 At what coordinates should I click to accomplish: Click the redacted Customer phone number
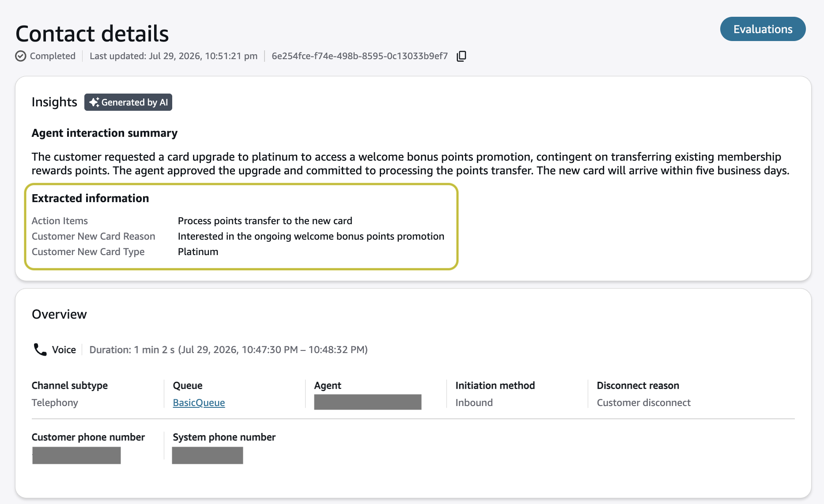tap(76, 455)
